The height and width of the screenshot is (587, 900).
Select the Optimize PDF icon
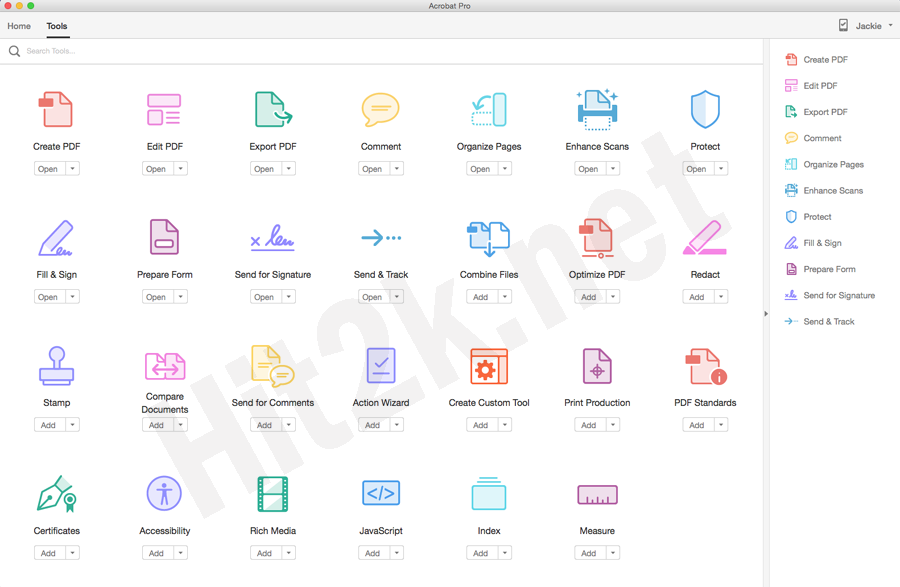coord(596,238)
